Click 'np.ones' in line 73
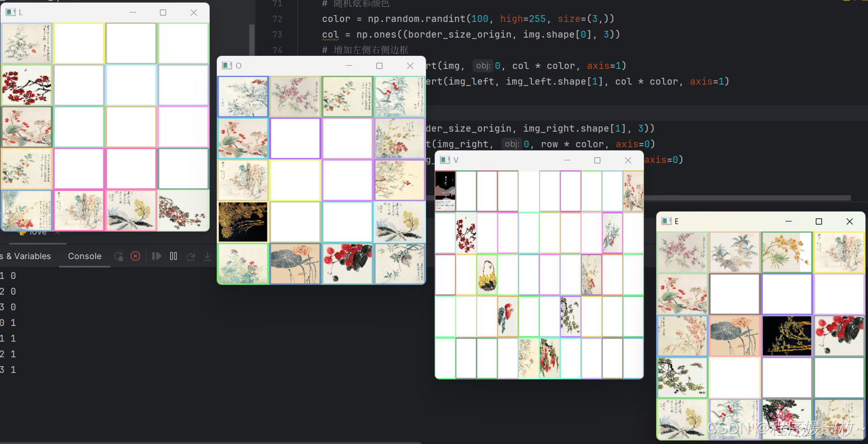Screen dimensions: 868x444 (x=376, y=34)
